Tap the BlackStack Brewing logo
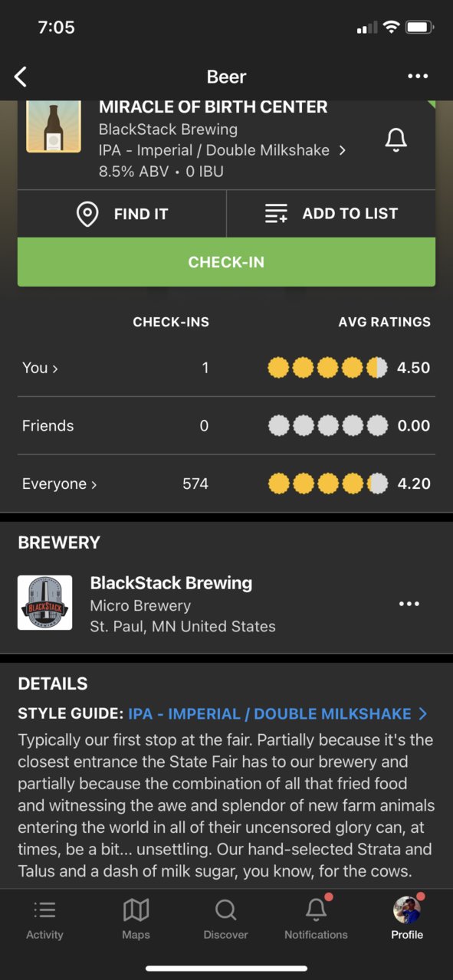 coord(45,603)
